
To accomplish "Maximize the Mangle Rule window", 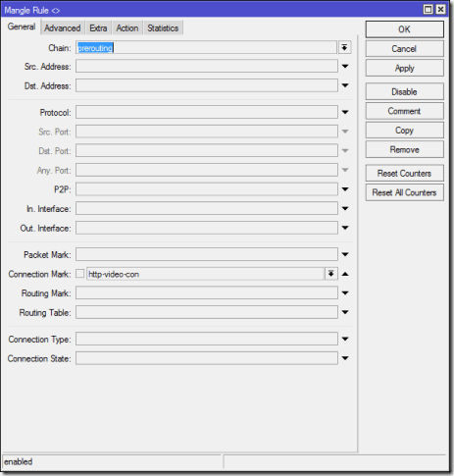I will [428, 10].
